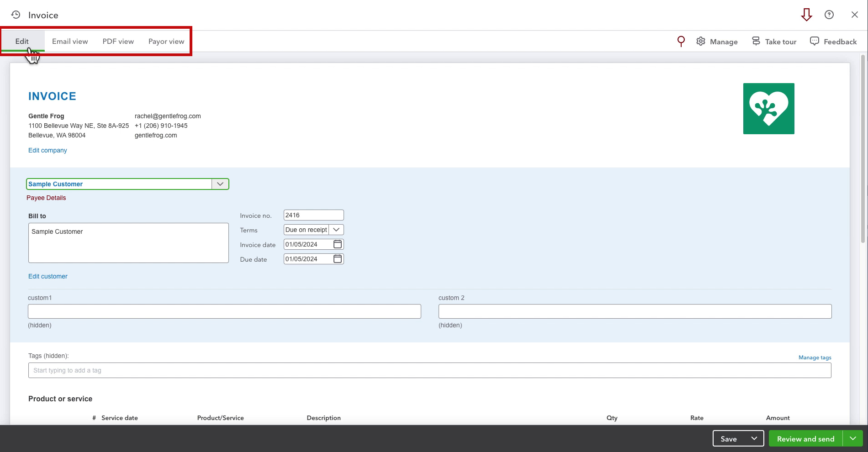Click the Take tour icon

(x=756, y=42)
